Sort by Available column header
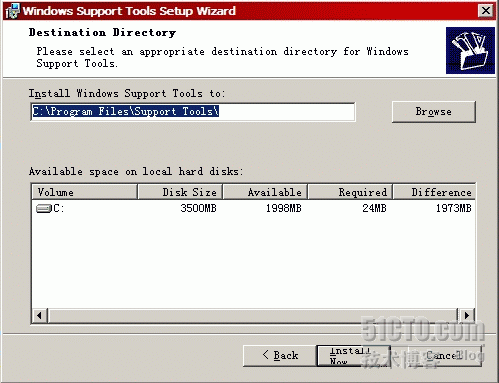499x383 pixels. (265, 192)
